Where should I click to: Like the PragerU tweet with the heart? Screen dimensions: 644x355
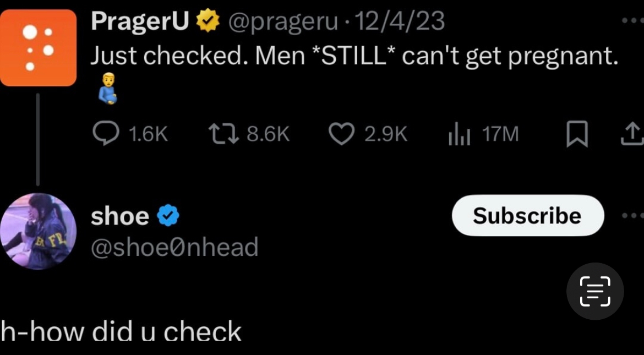click(x=341, y=134)
